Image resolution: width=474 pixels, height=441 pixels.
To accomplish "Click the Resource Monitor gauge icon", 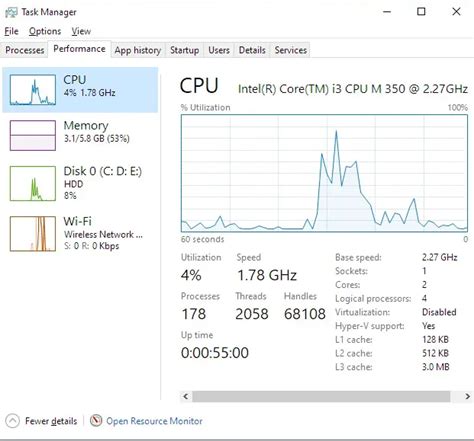I will click(x=96, y=420).
